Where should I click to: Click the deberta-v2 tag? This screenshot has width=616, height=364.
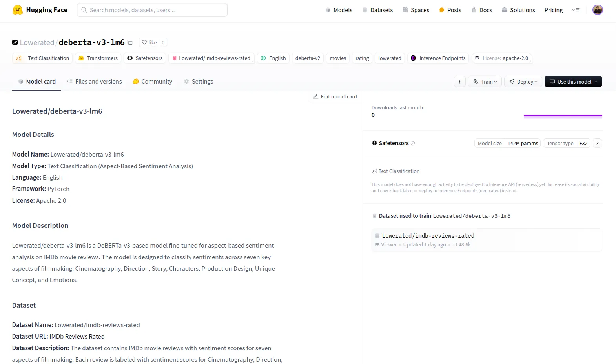pos(308,58)
